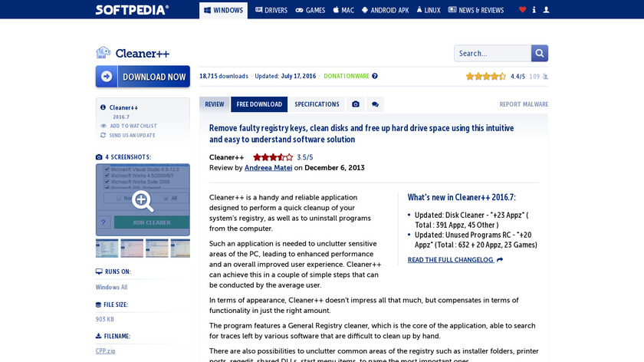Click the user account icon
Viewport: 644px width, 362px height.
click(546, 10)
